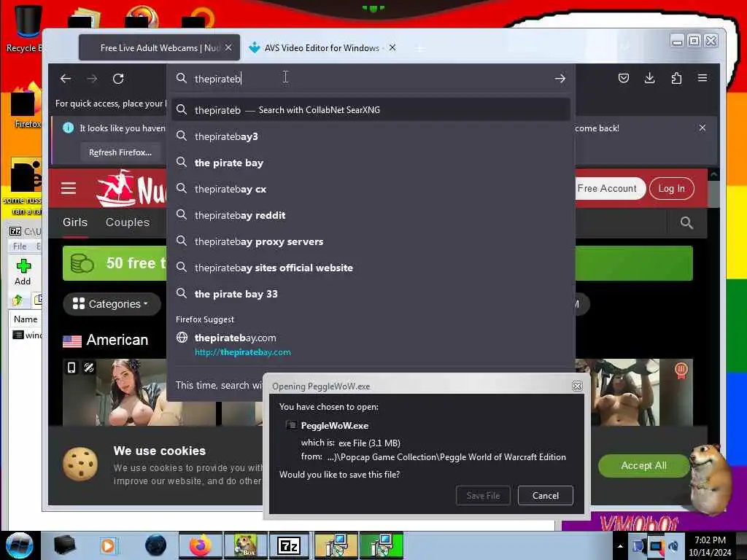Viewport: 747px width, 560px height.
Task: Click the Name column header in 7-Zip
Action: [26, 319]
